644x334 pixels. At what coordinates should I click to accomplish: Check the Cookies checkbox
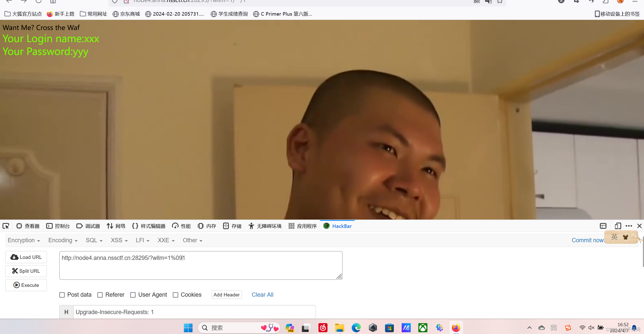pyautogui.click(x=175, y=295)
